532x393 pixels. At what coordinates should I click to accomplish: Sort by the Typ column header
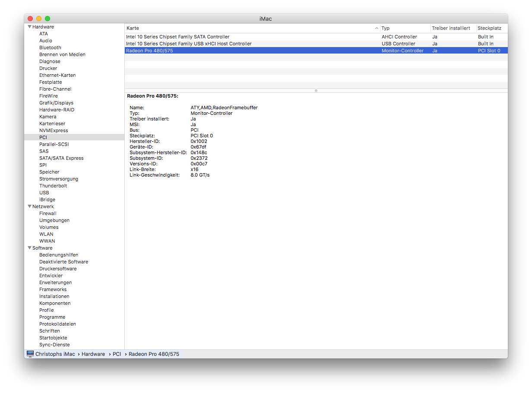(405, 28)
